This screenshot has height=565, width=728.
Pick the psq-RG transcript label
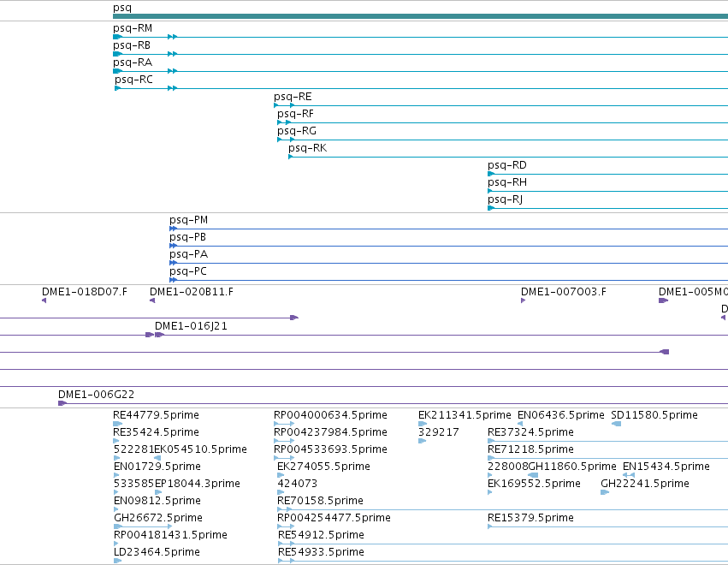[297, 131]
